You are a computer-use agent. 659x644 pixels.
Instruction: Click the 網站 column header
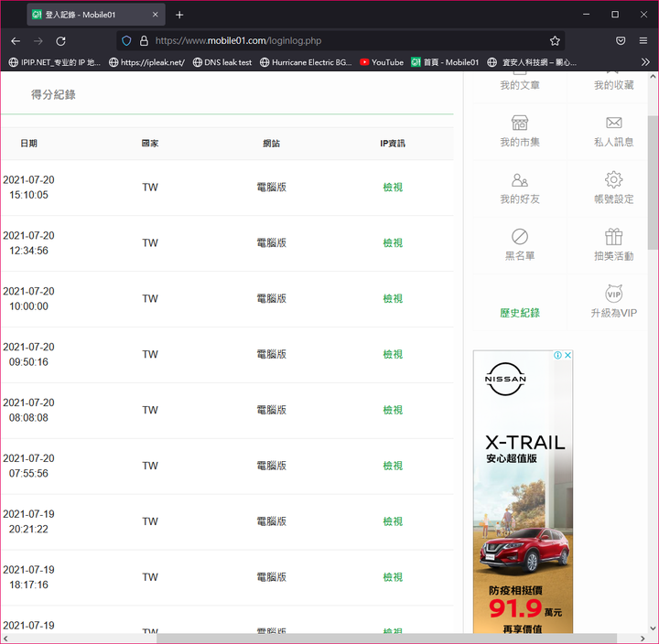pos(272,144)
